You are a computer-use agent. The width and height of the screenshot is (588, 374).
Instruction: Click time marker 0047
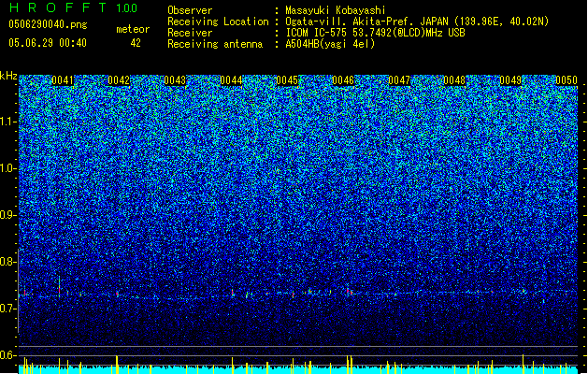click(x=399, y=80)
